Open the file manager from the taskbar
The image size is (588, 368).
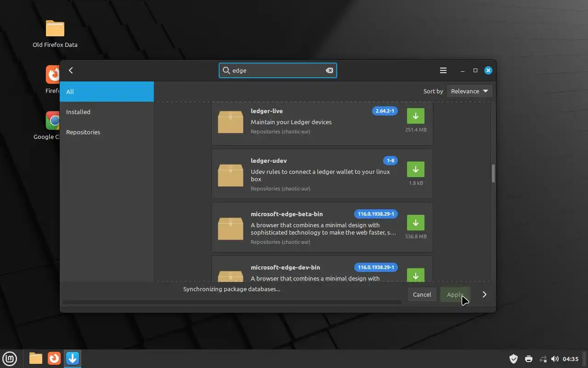point(36,358)
